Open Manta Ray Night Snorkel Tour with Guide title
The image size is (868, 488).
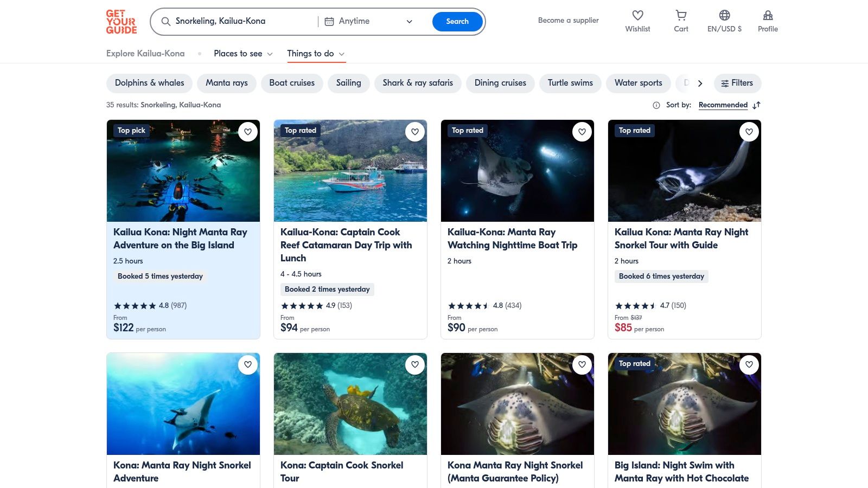(x=681, y=239)
